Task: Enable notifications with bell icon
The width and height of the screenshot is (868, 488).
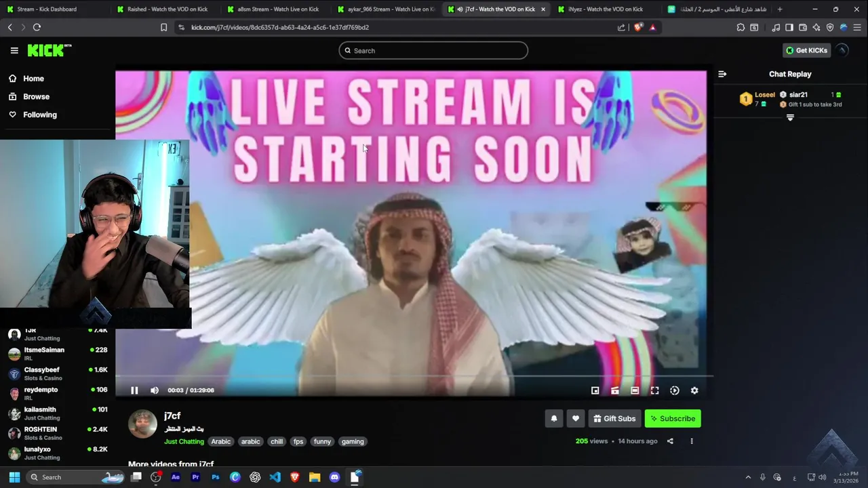Action: pyautogui.click(x=554, y=418)
